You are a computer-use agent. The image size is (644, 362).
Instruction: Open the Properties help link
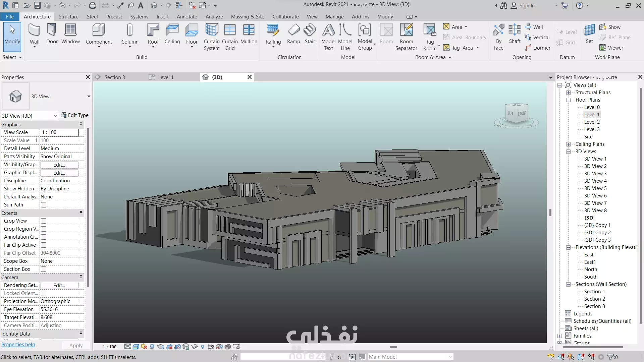pyautogui.click(x=18, y=345)
